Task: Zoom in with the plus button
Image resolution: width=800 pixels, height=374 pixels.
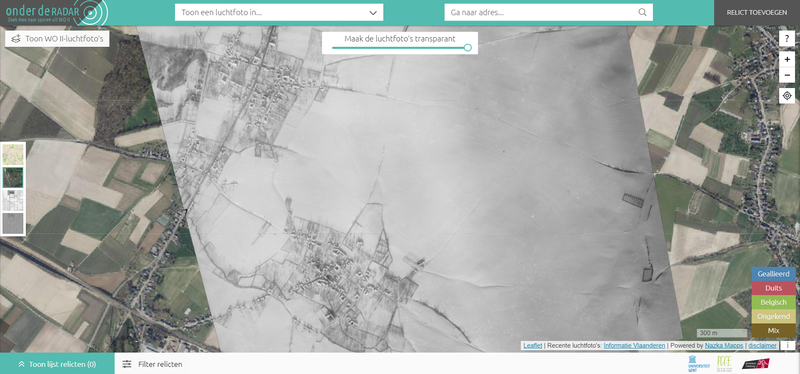Action: pos(787,60)
